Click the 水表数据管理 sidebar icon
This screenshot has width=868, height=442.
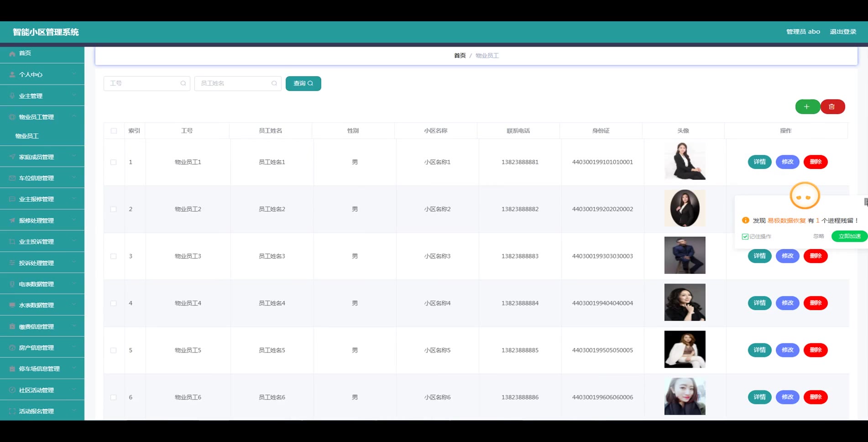(x=12, y=305)
